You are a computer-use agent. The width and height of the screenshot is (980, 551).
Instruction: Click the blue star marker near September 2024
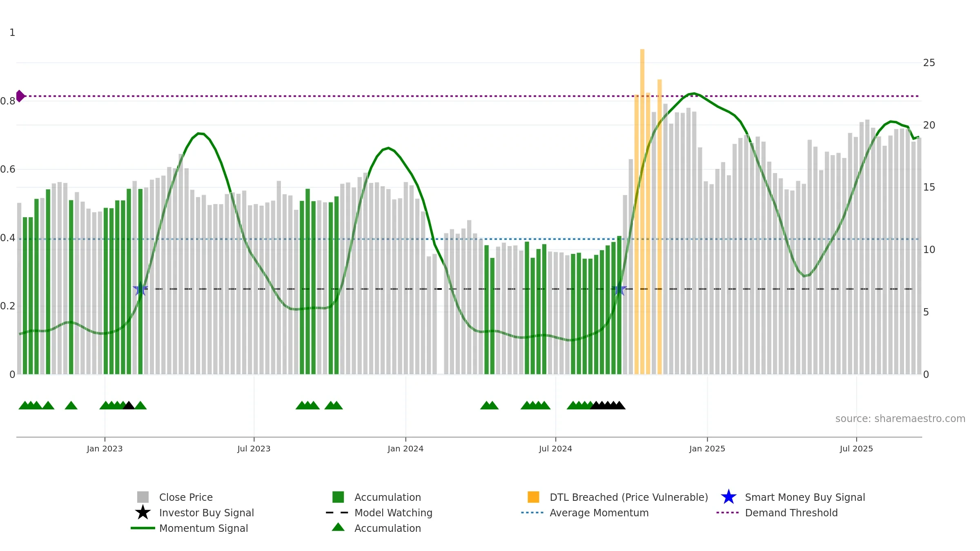click(619, 289)
